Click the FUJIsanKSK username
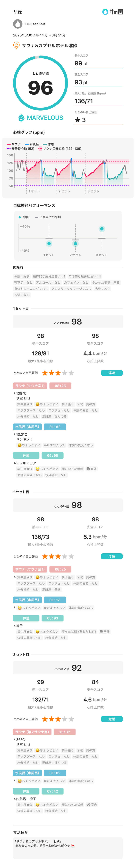 (x=35, y=24)
